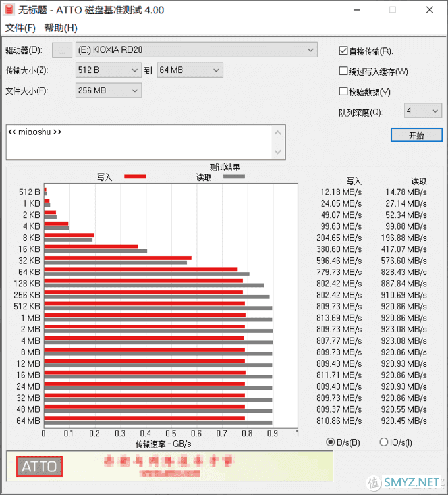Select the IO/s(I) radio button
The height and width of the screenshot is (495, 448).
[383, 442]
